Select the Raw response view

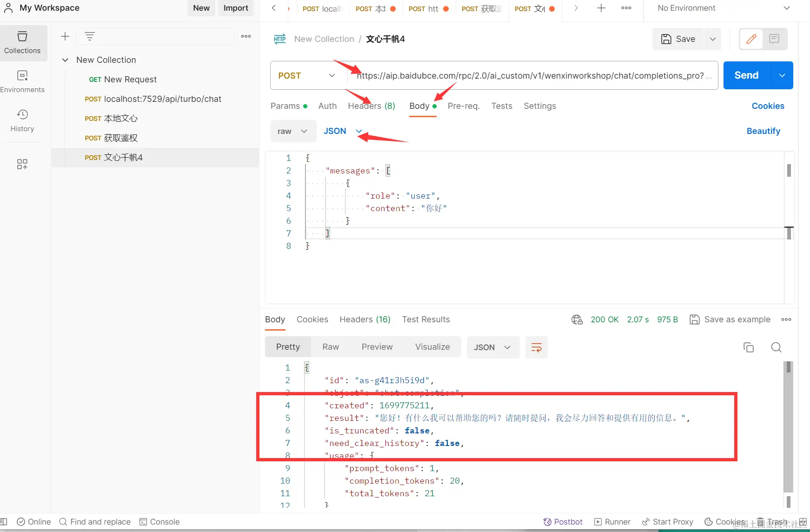pos(331,347)
